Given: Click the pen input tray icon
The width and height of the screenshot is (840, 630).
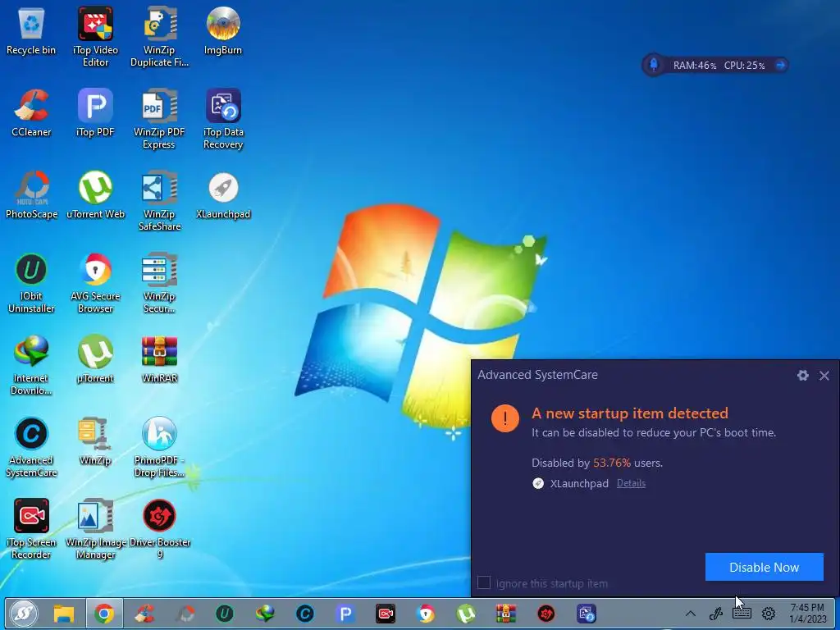Looking at the screenshot, I should 716,614.
